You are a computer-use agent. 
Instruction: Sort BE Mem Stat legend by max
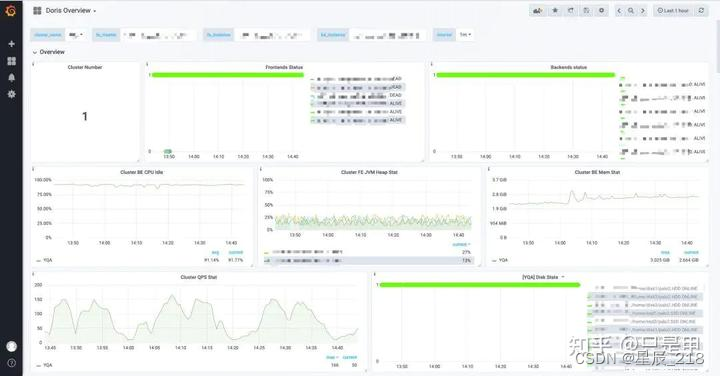(665, 253)
